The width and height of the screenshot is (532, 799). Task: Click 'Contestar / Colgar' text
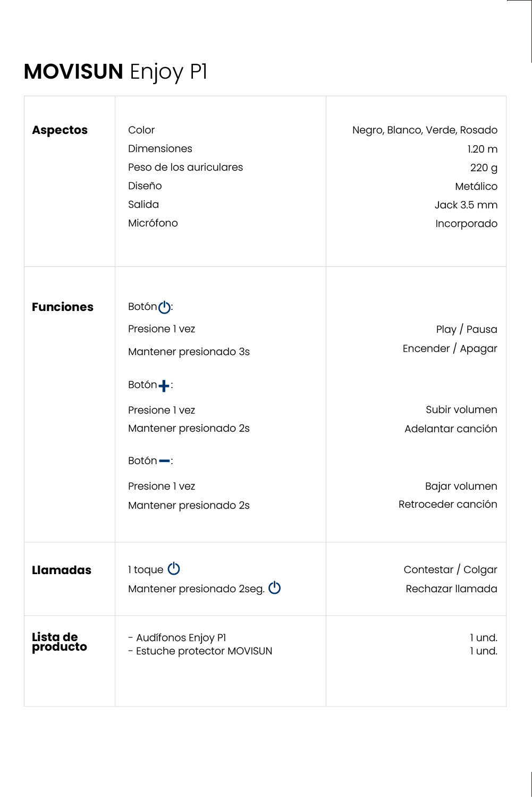click(450, 570)
